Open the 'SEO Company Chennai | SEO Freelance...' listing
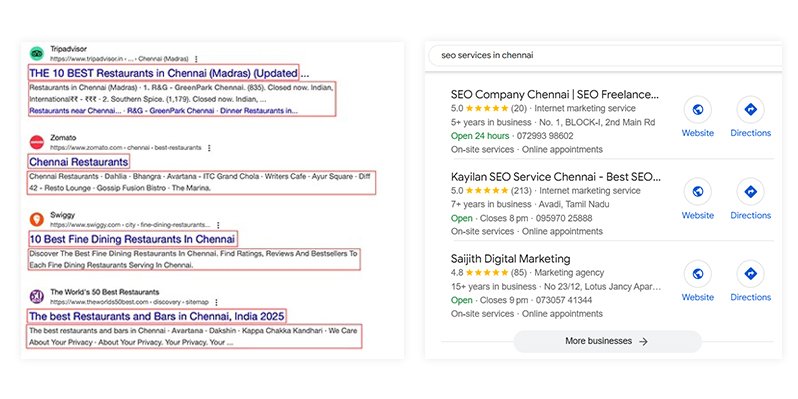The height and width of the screenshot is (399, 798). pos(555,95)
